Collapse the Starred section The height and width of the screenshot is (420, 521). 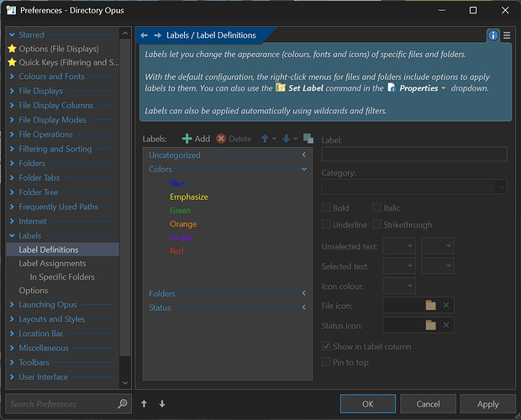pyautogui.click(x=12, y=34)
